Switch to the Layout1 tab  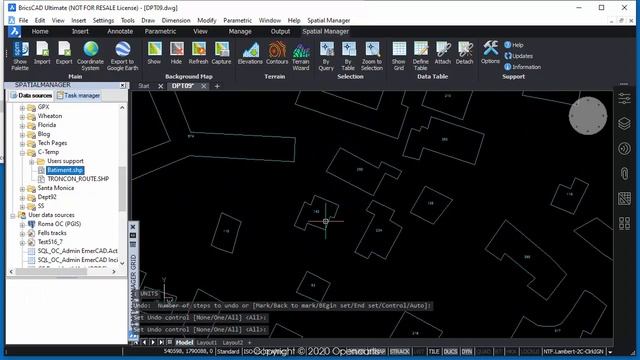(207, 342)
